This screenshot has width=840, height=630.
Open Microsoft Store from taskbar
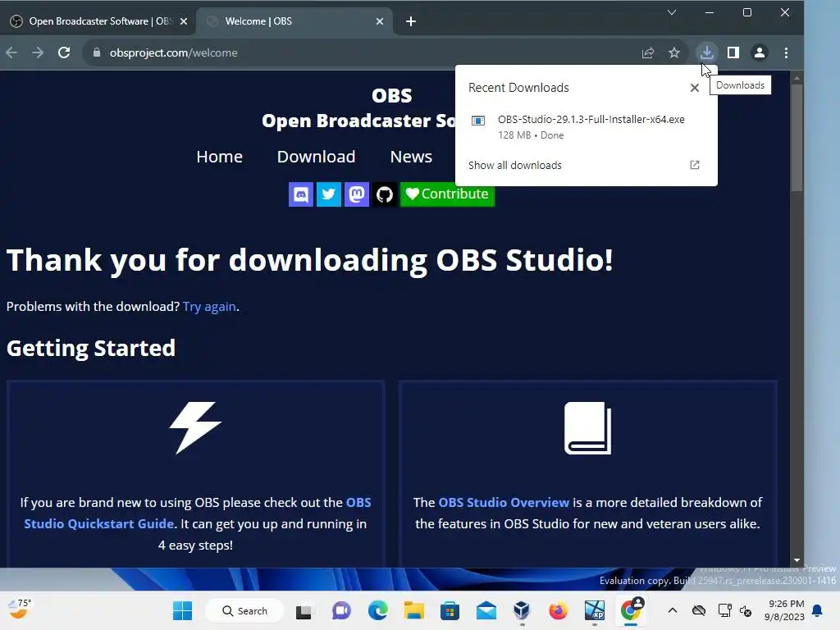coord(450,610)
